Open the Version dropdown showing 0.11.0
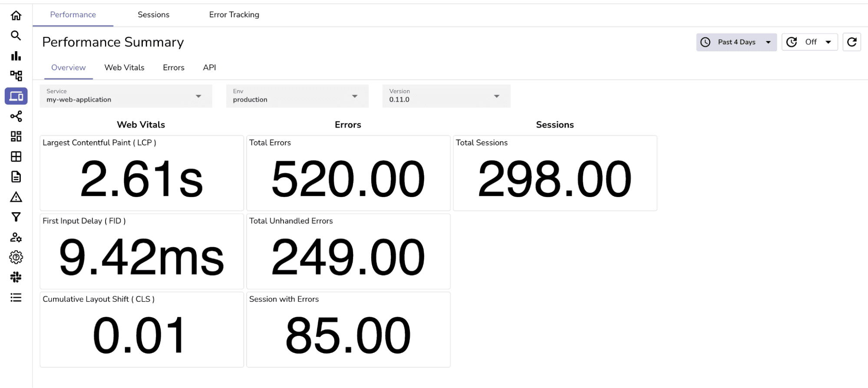The height and width of the screenshot is (388, 868). pyautogui.click(x=446, y=96)
